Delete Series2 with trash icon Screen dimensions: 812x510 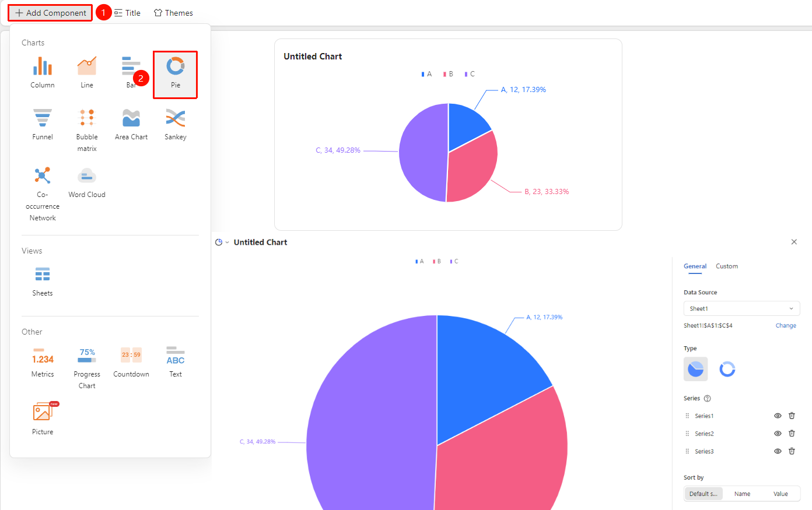(x=792, y=433)
